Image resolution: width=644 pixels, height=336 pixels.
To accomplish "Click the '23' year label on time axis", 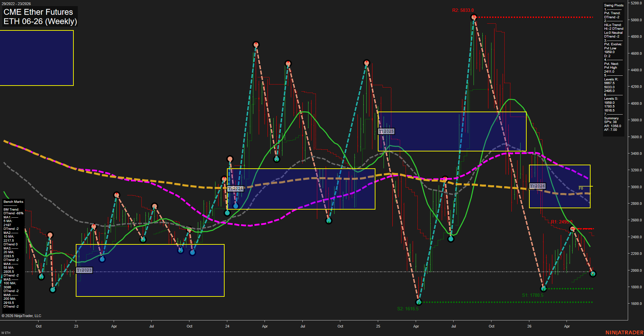I will [x=76, y=326].
